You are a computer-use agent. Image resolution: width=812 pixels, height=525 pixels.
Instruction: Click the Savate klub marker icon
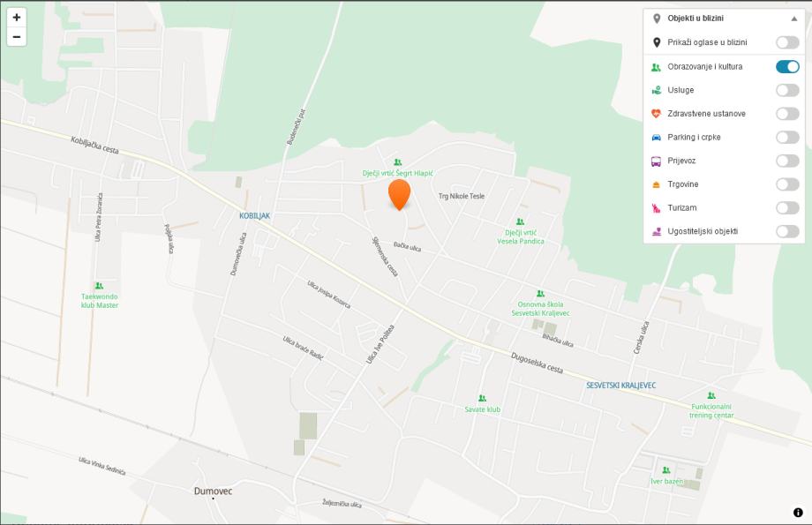click(x=482, y=398)
